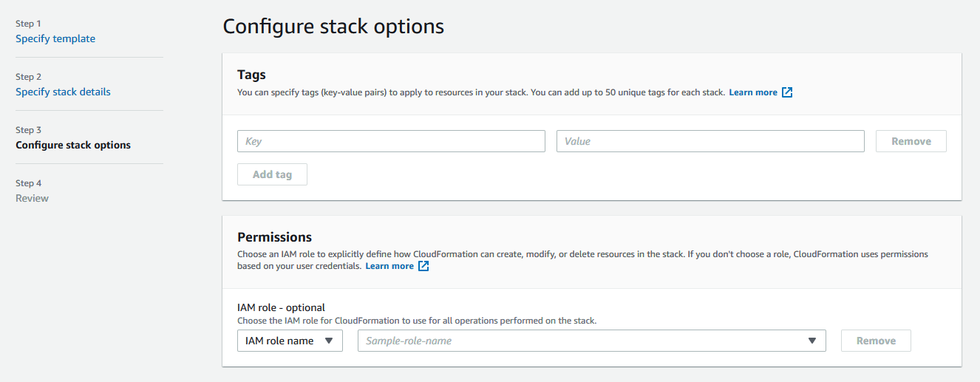This screenshot has width=980, height=382.
Task: Click the arrow at the end of the Sample-role-name field
Action: point(812,341)
